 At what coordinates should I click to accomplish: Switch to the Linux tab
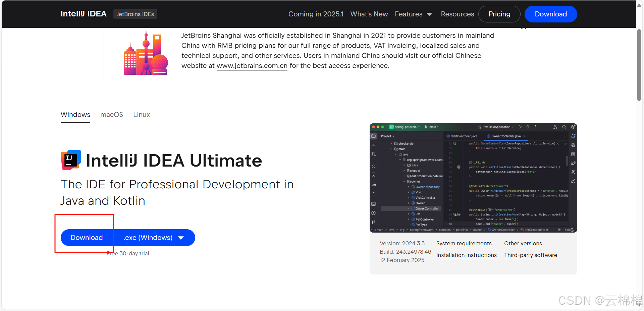click(x=142, y=115)
